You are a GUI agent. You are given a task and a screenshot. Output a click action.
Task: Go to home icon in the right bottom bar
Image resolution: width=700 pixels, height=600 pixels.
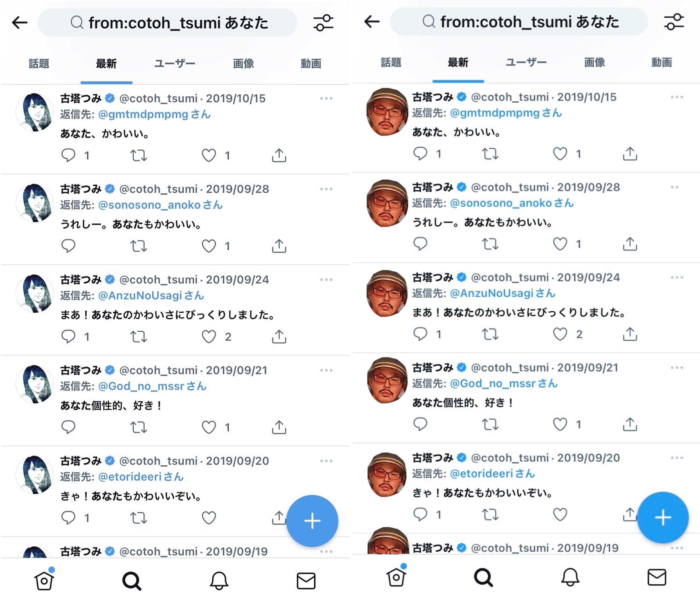click(396, 577)
